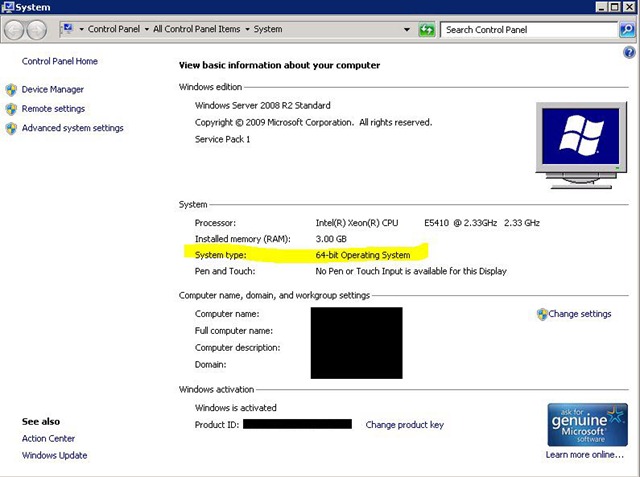Click the Back navigation arrow button
The image size is (640, 477).
tap(14, 30)
